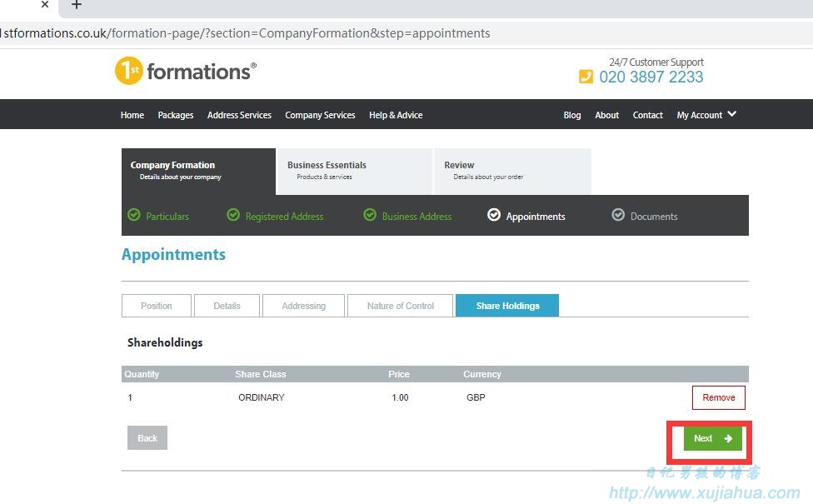This screenshot has height=504, width=813.
Task: Go to the Documents step
Action: click(654, 217)
